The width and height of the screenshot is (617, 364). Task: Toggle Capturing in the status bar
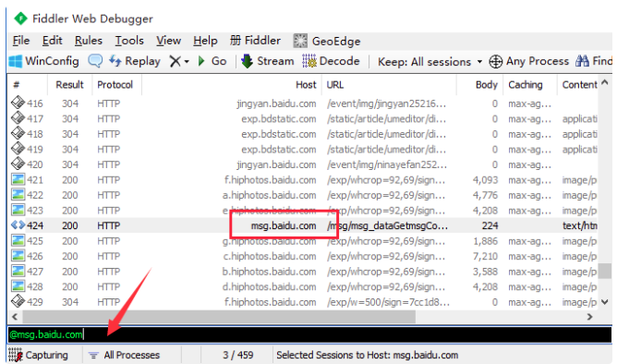(x=39, y=355)
